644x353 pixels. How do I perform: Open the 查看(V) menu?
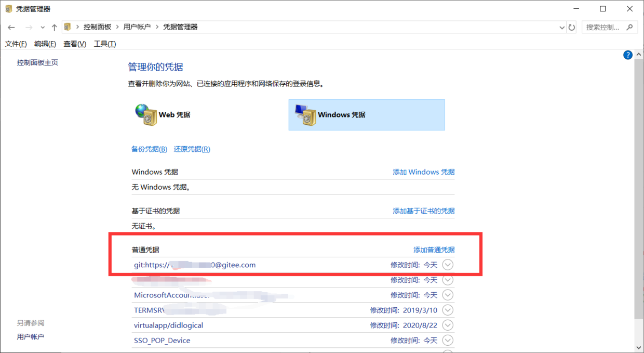tap(75, 44)
